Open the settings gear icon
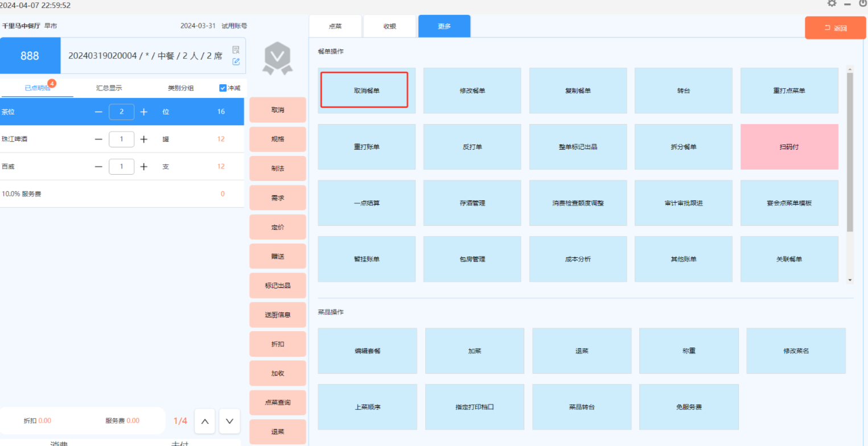The height and width of the screenshot is (446, 868). coord(832,3)
